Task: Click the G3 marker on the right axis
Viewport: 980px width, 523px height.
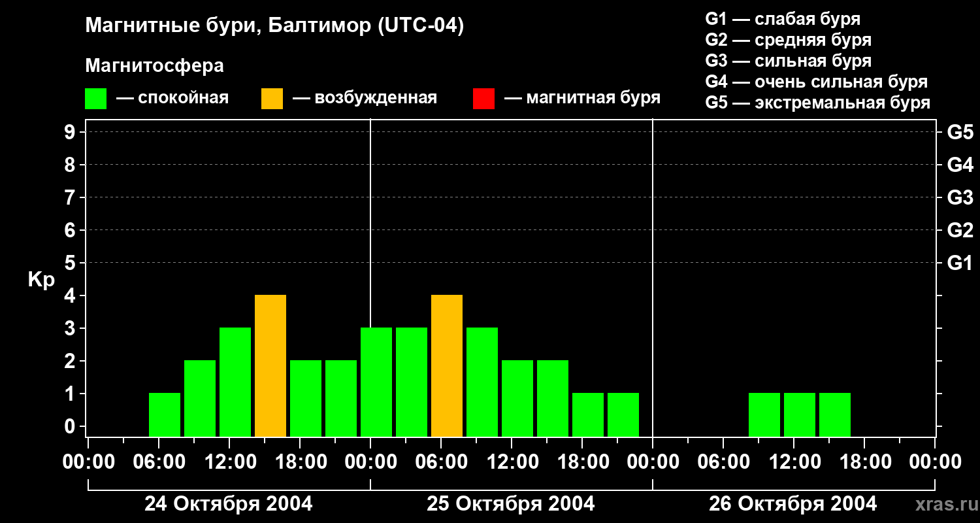Action: pos(960,197)
